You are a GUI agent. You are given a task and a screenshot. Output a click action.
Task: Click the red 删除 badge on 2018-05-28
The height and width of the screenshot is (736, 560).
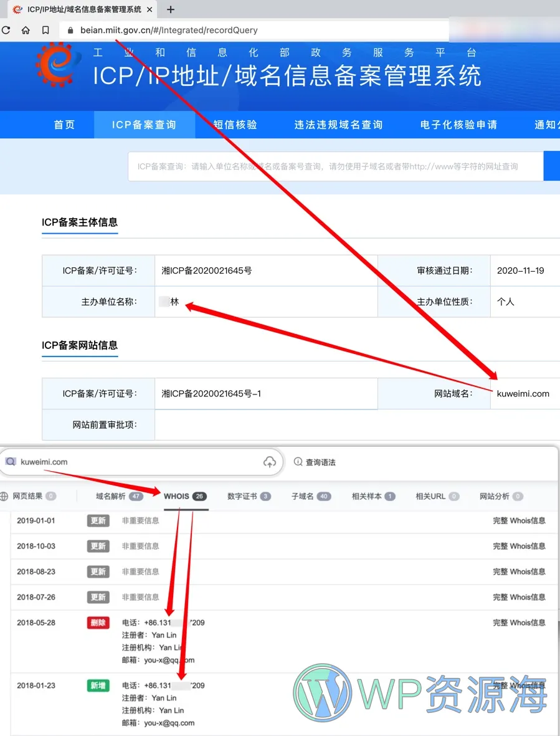coord(98,623)
